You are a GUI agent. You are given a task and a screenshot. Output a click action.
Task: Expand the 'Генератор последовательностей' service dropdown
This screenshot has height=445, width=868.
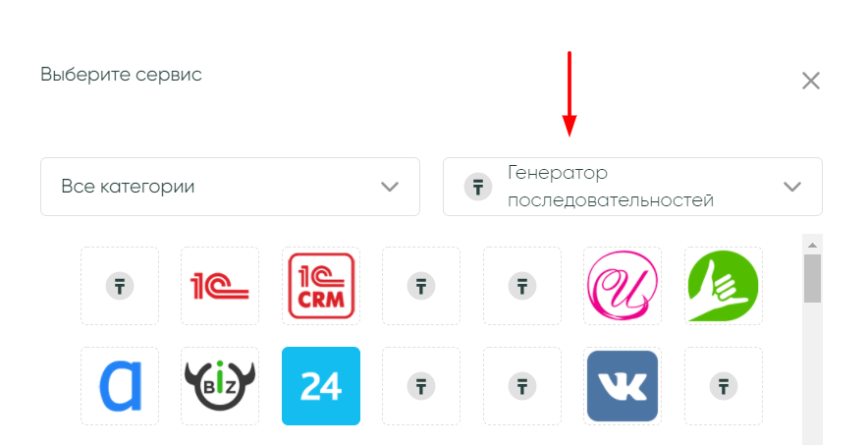(632, 187)
